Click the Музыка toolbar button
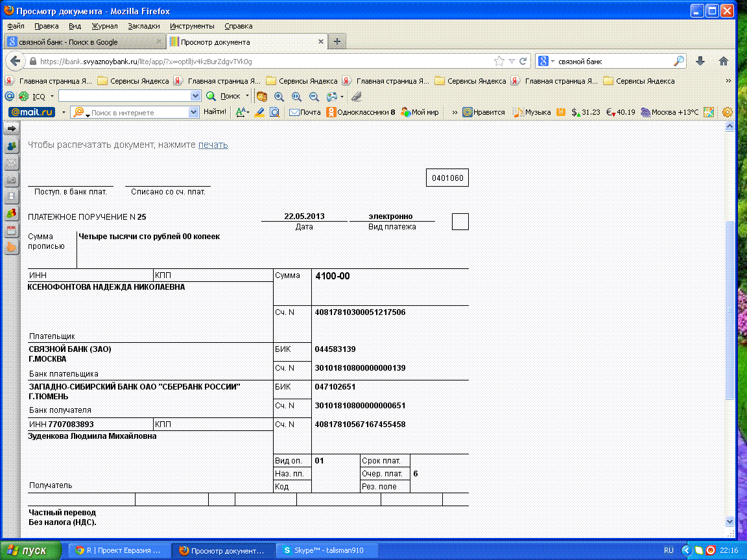747x560 pixels. point(532,112)
